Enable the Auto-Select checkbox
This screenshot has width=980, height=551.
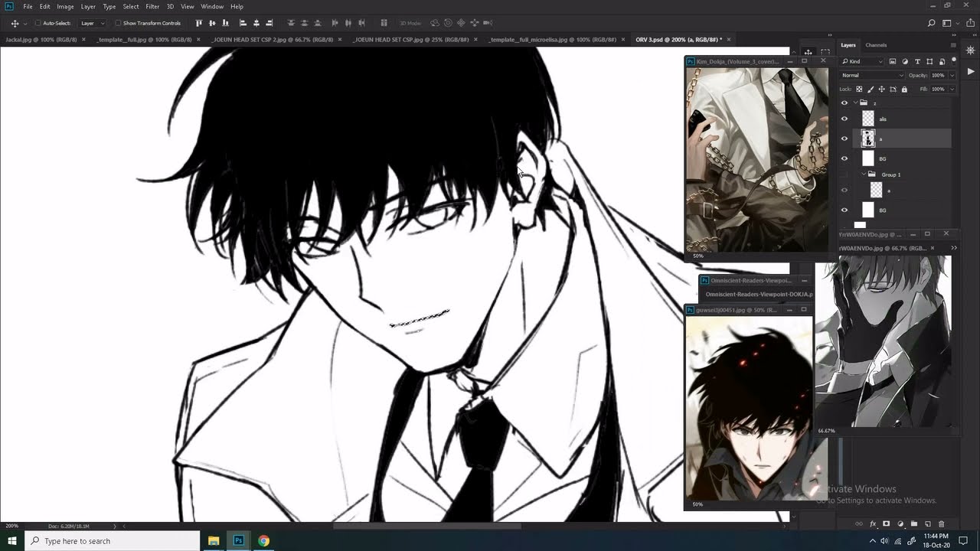click(38, 23)
